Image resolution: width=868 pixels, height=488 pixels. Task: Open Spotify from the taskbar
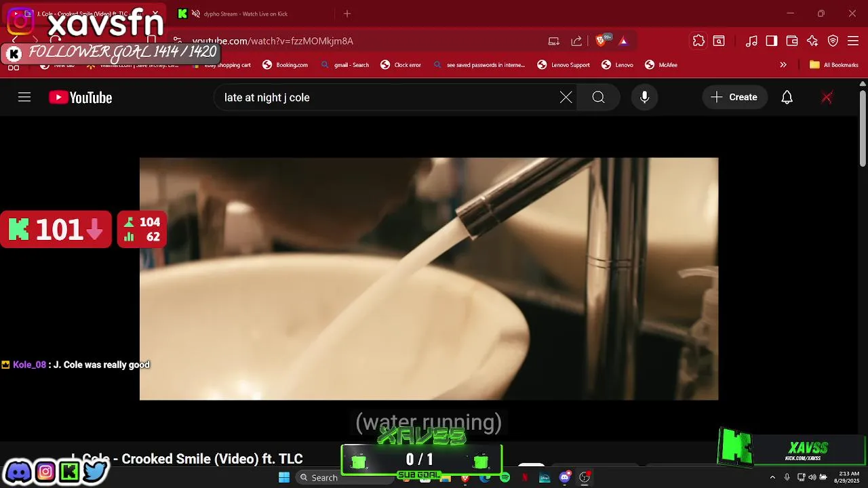coord(505,479)
